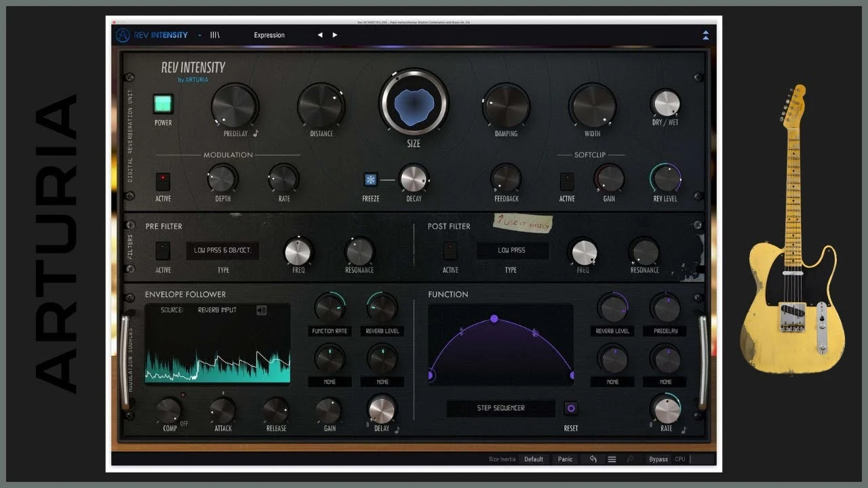Viewport: 868px width, 488px height.
Task: Open the preset browser library icon
Action: (x=215, y=35)
